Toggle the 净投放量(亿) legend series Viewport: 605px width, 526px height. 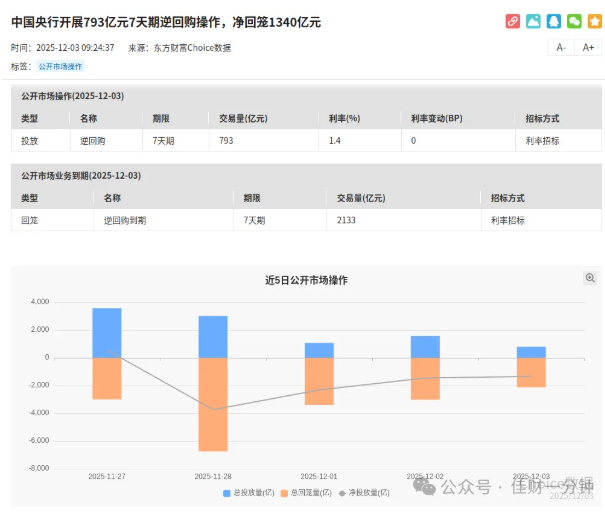(364, 493)
